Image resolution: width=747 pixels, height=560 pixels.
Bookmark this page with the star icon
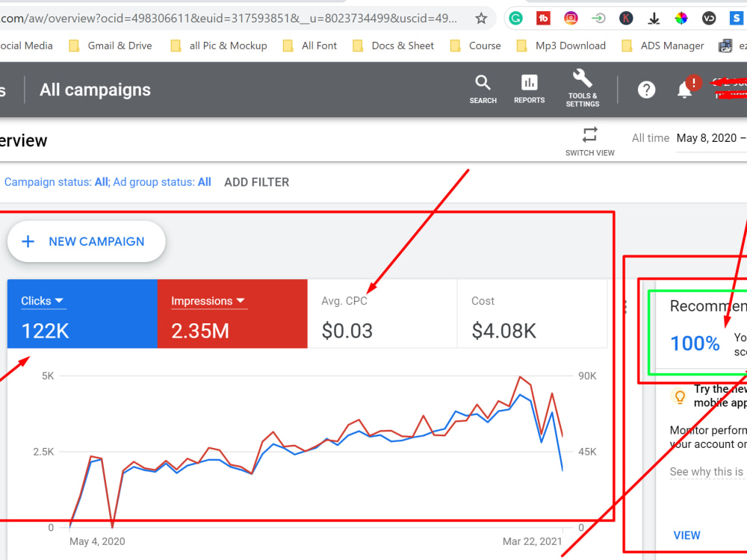click(481, 19)
